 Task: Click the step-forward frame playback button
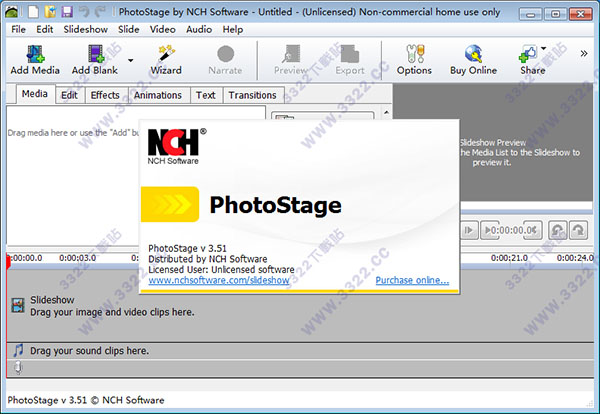pos(469,230)
